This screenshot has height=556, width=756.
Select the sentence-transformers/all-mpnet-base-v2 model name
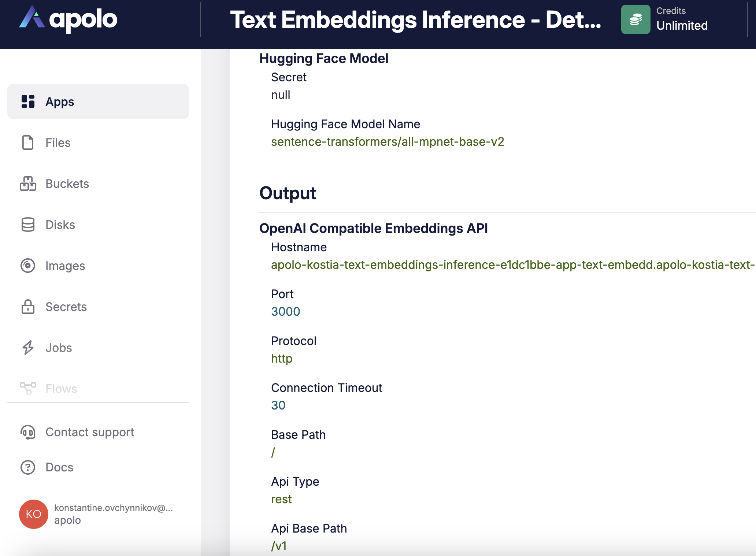click(x=388, y=142)
